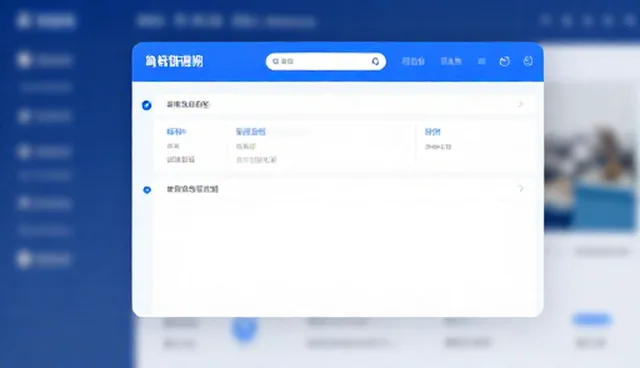Expand the second row using its chevron arrow

tap(521, 188)
